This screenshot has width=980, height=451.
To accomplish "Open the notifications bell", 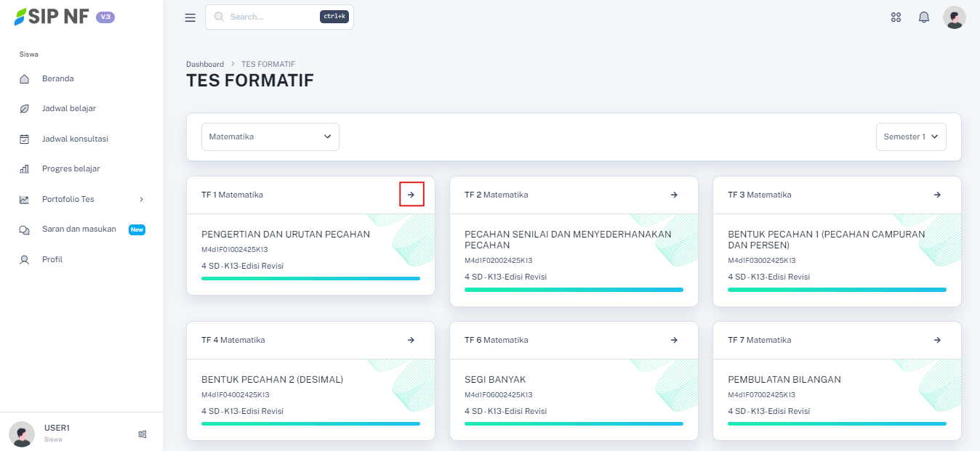I will coord(924,17).
